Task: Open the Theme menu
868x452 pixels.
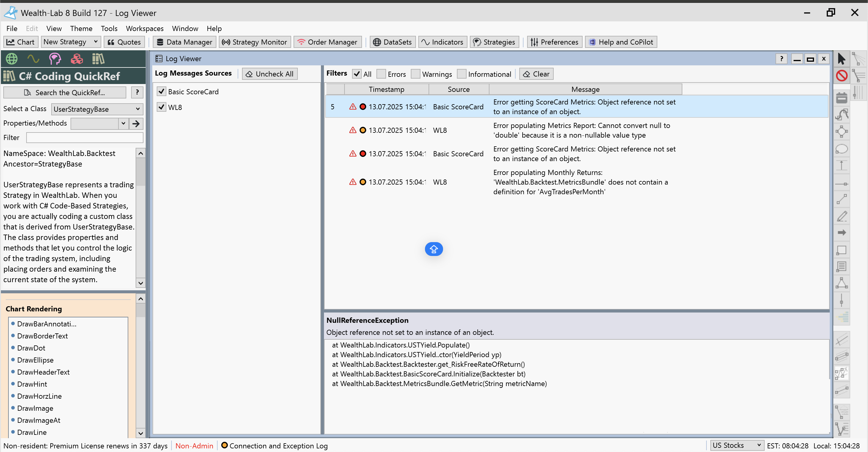Action: point(81,29)
